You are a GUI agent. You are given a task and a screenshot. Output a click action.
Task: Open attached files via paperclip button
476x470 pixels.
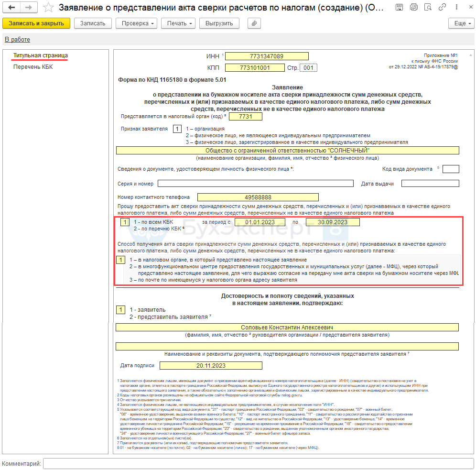coord(254,23)
